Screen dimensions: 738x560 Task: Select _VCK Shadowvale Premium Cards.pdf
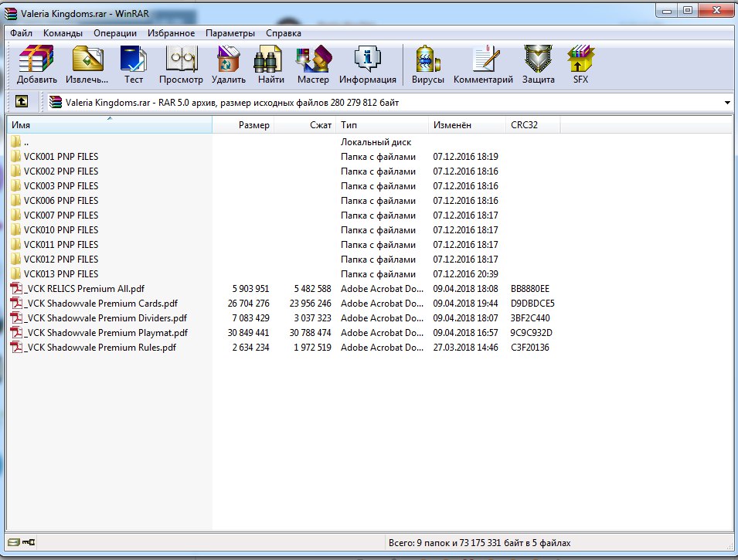[101, 304]
